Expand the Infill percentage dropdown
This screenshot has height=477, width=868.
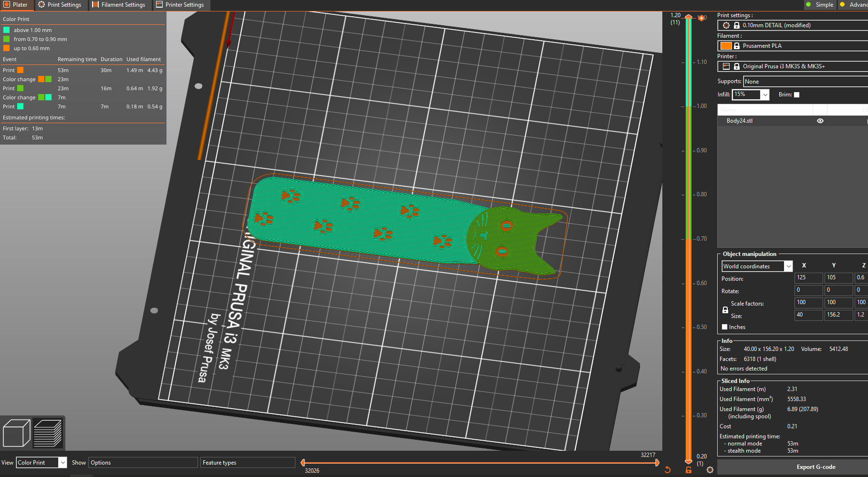click(765, 95)
